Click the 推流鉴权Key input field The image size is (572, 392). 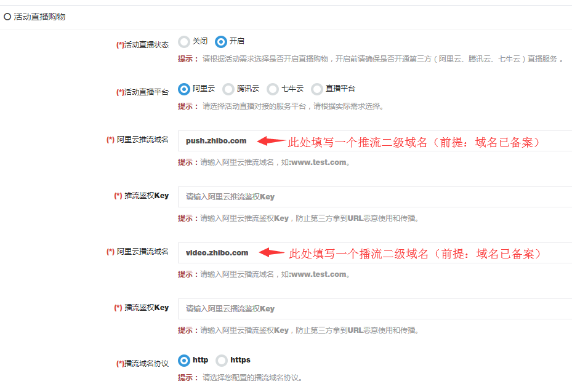375,197
